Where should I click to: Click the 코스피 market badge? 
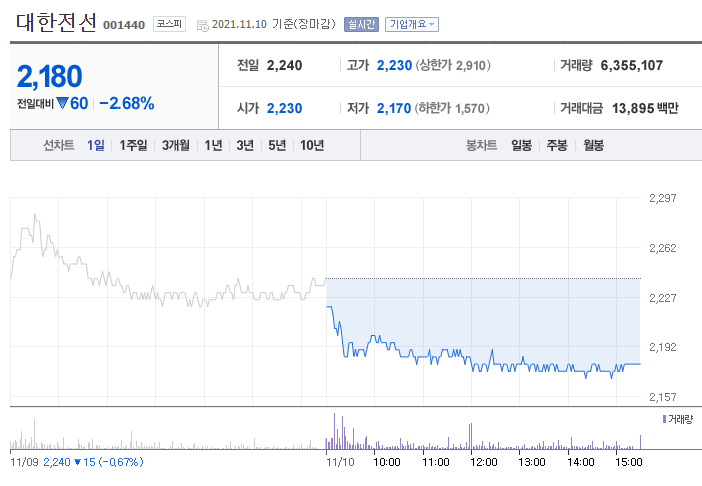click(169, 24)
